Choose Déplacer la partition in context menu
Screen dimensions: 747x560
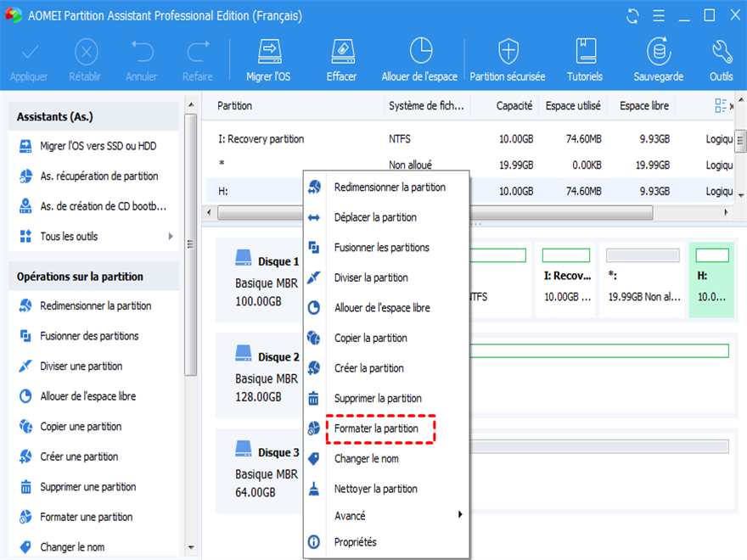point(386,217)
